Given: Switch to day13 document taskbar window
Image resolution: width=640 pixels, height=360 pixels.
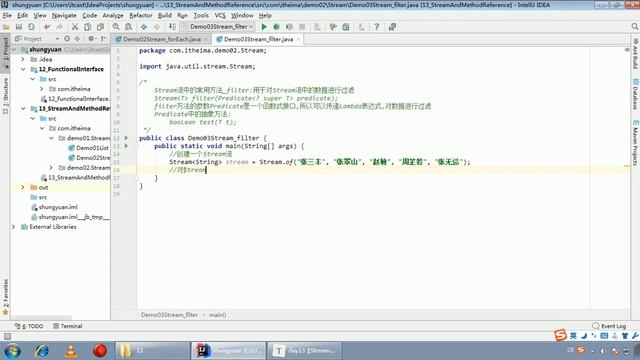Looking at the screenshot, I should [x=304, y=351].
